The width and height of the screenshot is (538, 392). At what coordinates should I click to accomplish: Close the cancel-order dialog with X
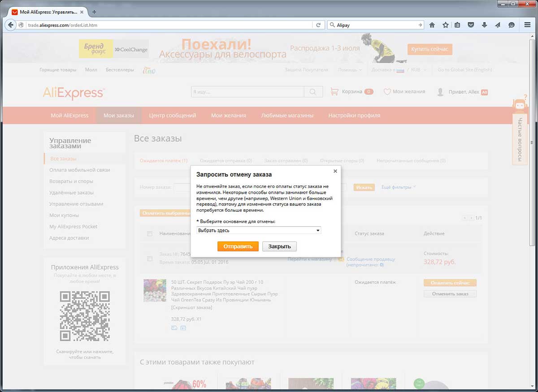click(x=335, y=171)
